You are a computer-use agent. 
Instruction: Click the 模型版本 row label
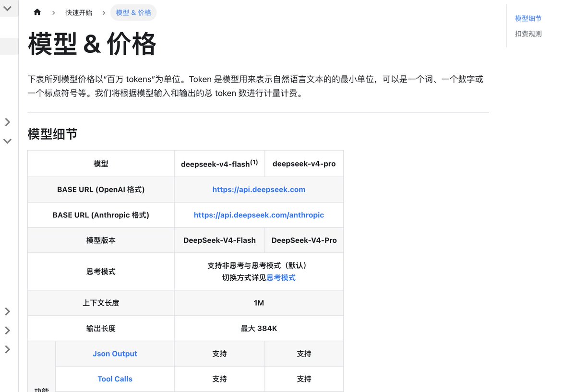click(x=101, y=240)
